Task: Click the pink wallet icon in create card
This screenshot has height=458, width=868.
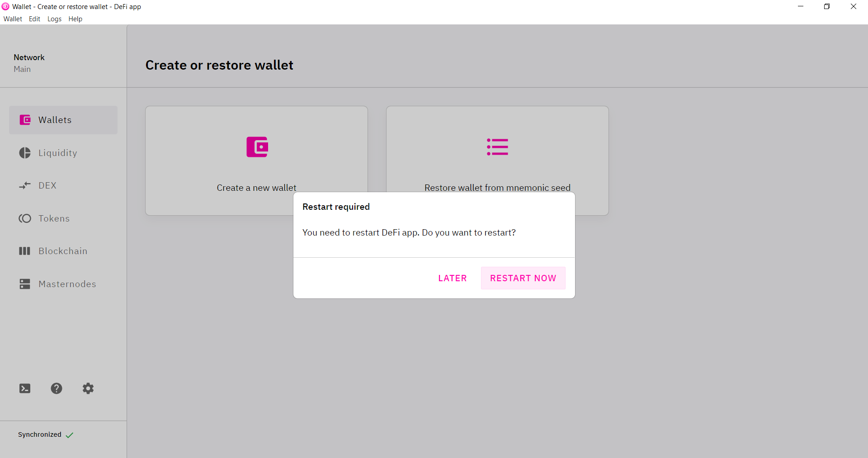Action: [257, 147]
